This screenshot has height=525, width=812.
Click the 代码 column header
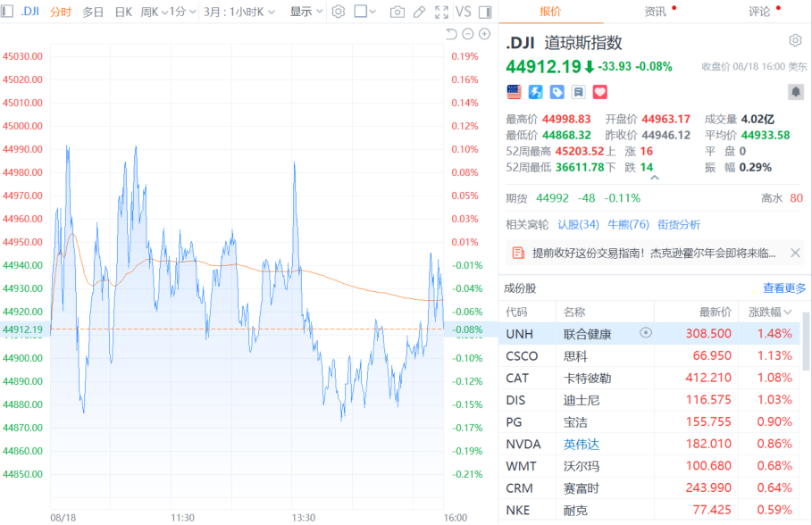coord(516,312)
